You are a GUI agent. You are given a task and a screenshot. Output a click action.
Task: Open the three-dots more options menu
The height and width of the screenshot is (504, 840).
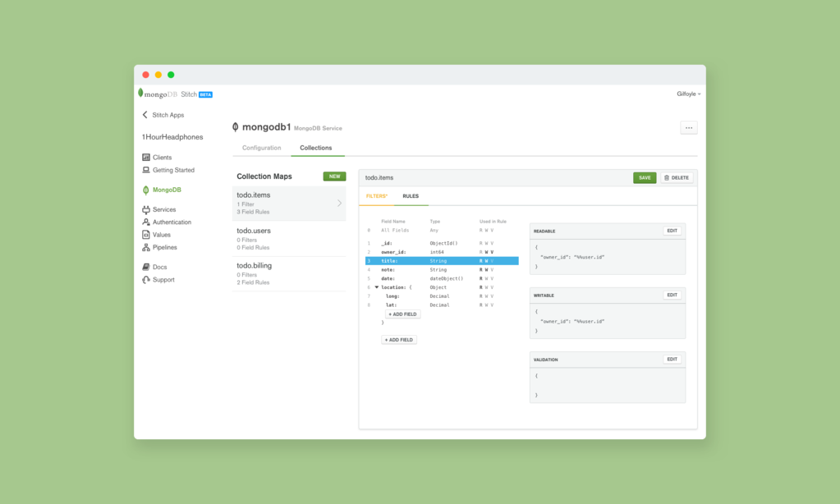pyautogui.click(x=689, y=127)
